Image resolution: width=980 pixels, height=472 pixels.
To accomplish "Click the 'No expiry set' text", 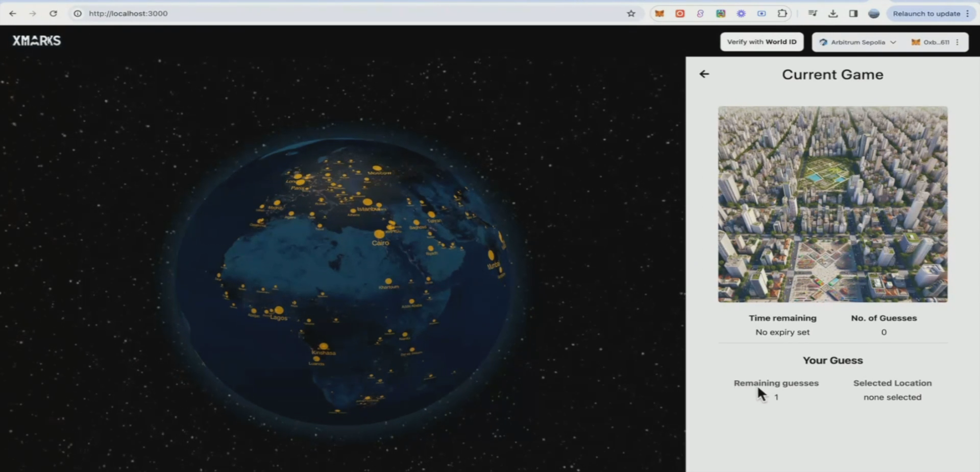I will pos(782,332).
